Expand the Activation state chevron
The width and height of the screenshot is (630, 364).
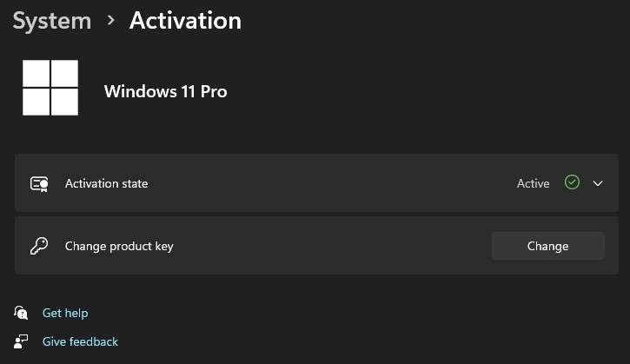click(x=597, y=183)
